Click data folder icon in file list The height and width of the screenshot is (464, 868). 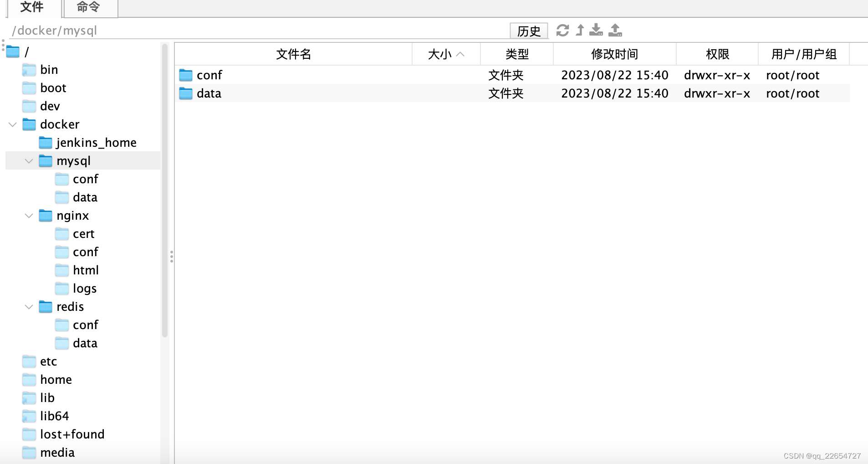pos(186,93)
